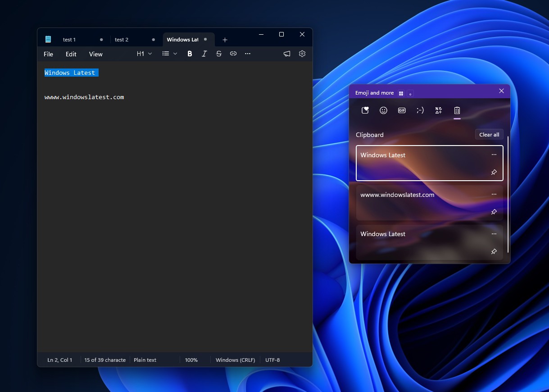Click Windows (CRLF) line ending indicator

point(236,360)
